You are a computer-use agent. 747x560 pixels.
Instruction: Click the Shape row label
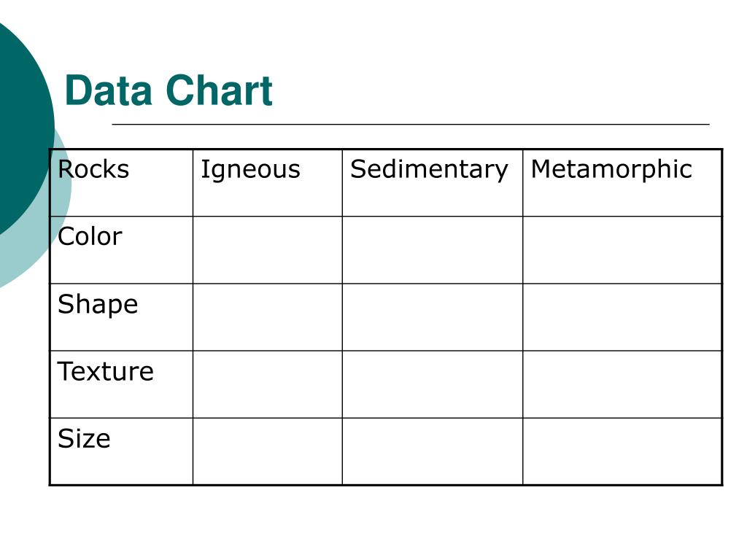[122, 317]
